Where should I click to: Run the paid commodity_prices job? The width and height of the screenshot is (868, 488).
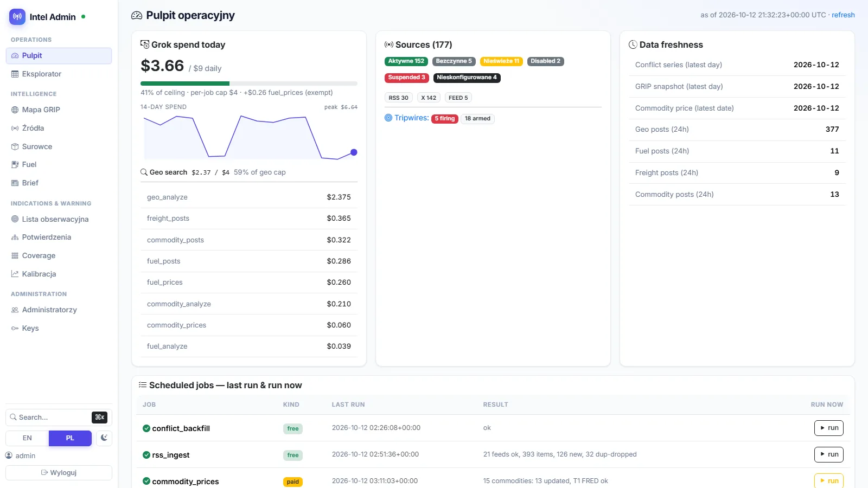coord(828,481)
